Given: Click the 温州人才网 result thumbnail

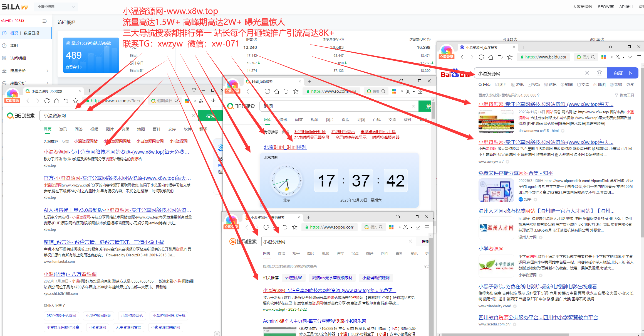Looking at the screenshot, I should (496, 228).
